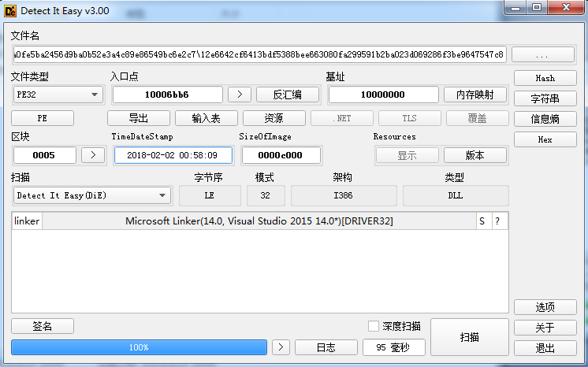Click the I386 architecture field
588x367 pixels.
pos(344,195)
